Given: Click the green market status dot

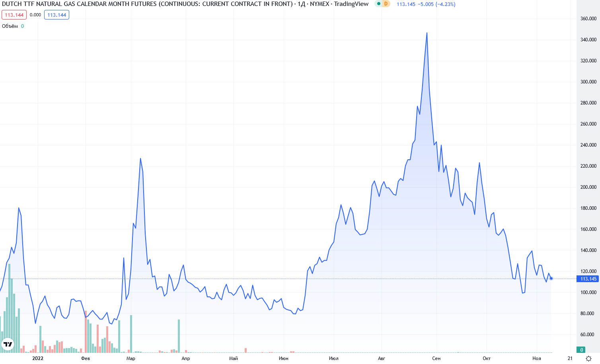Looking at the screenshot, I should [378, 4].
